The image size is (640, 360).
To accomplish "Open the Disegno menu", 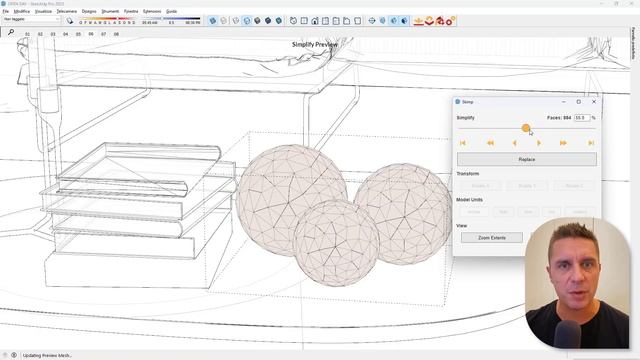I will coord(89,11).
